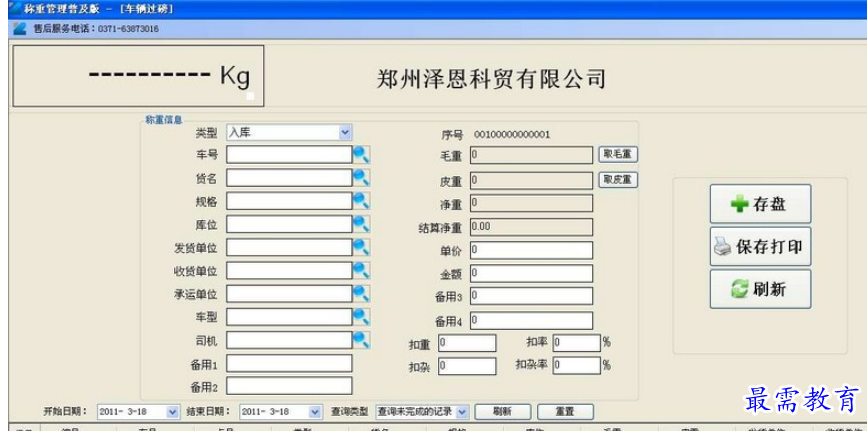Click the search icon beside 发货单位 field
This screenshot has width=867, height=431.
(x=362, y=247)
